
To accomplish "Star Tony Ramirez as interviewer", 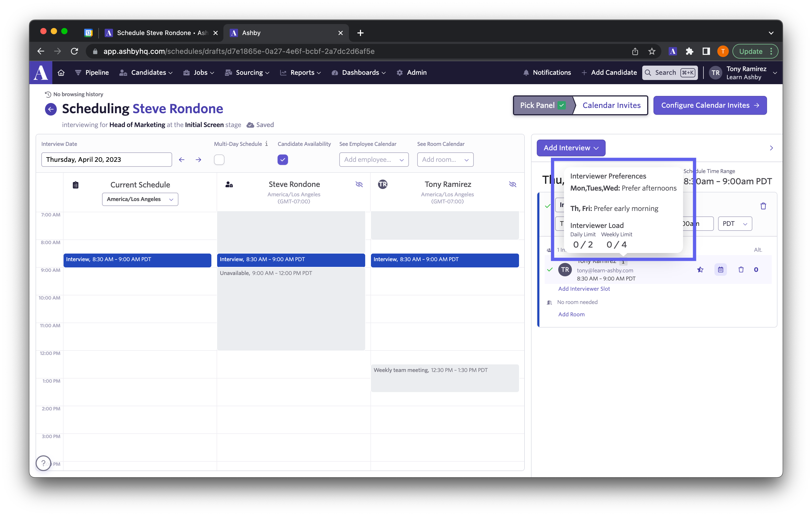I will coord(700,269).
